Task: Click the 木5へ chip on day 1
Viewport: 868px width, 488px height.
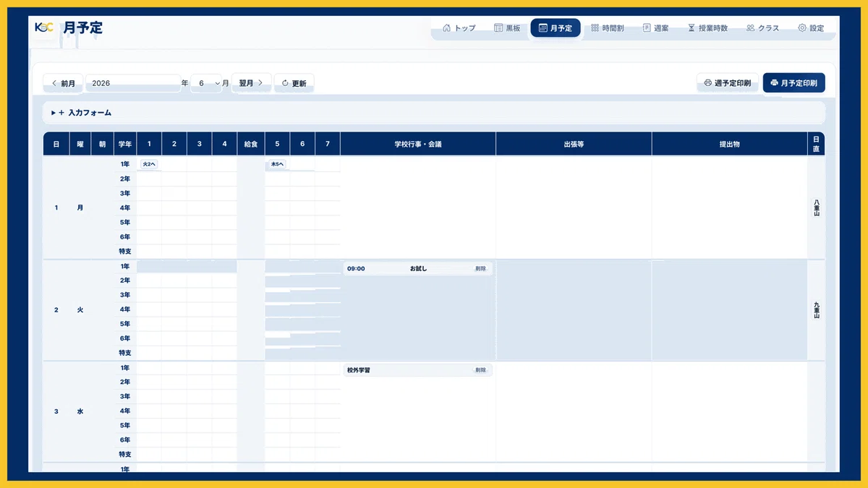Action: click(x=277, y=164)
